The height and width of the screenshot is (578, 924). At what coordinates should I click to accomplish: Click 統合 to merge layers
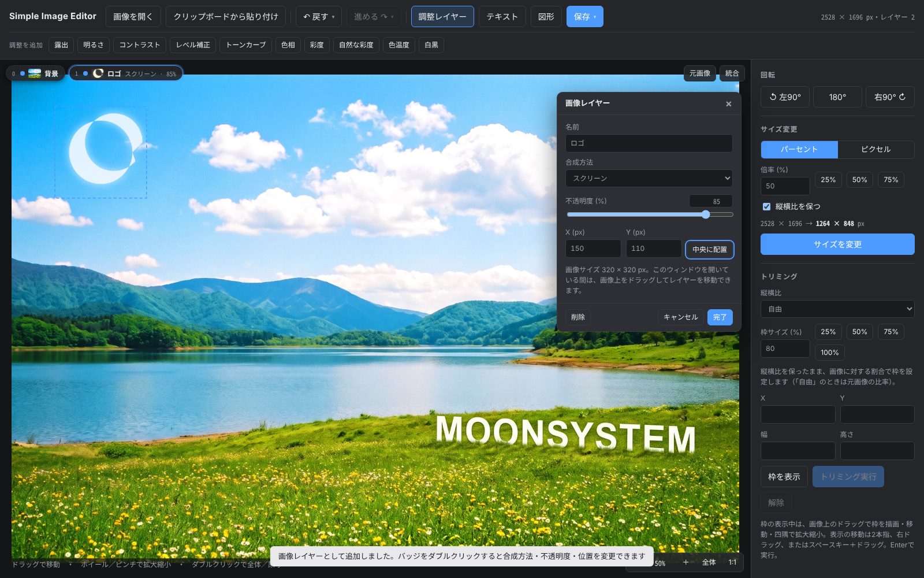pyautogui.click(x=732, y=73)
